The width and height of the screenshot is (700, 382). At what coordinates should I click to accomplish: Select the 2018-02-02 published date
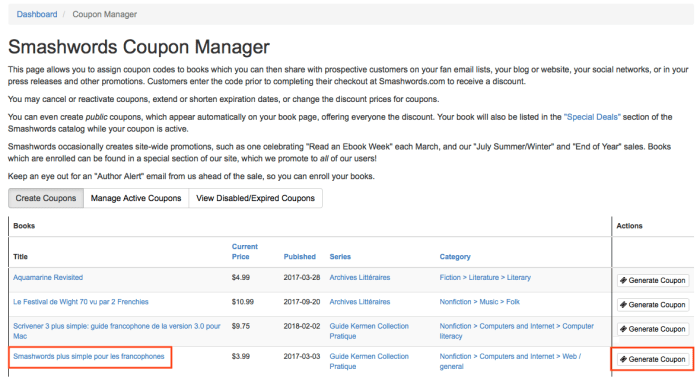click(302, 326)
